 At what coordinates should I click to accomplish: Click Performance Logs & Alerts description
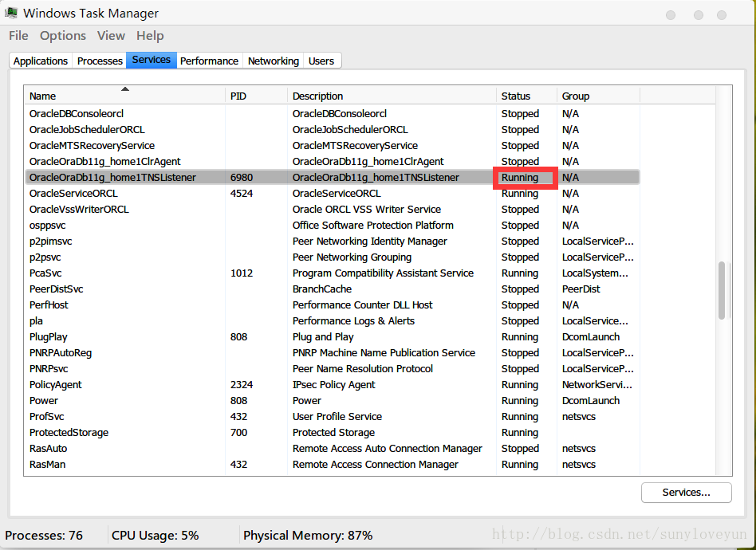[353, 320]
